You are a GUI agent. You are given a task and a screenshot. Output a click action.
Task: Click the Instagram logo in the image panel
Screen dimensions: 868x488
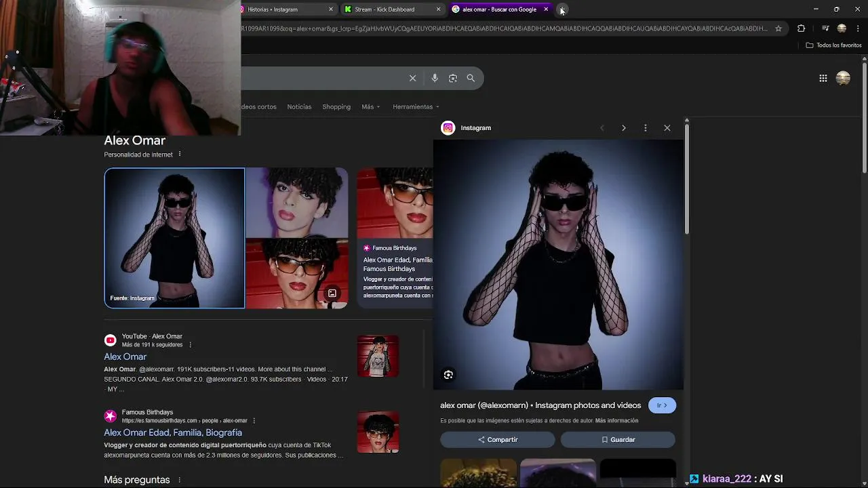tap(448, 128)
